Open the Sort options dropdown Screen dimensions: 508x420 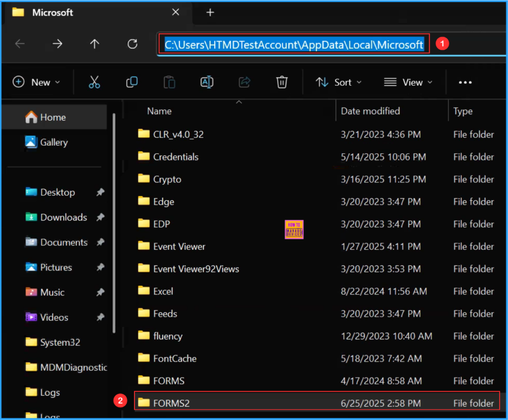338,82
